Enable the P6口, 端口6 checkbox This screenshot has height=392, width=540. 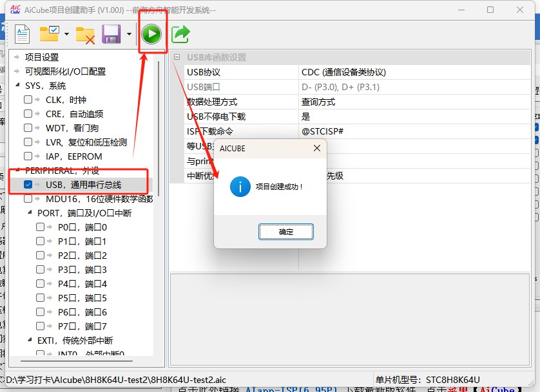(41, 312)
